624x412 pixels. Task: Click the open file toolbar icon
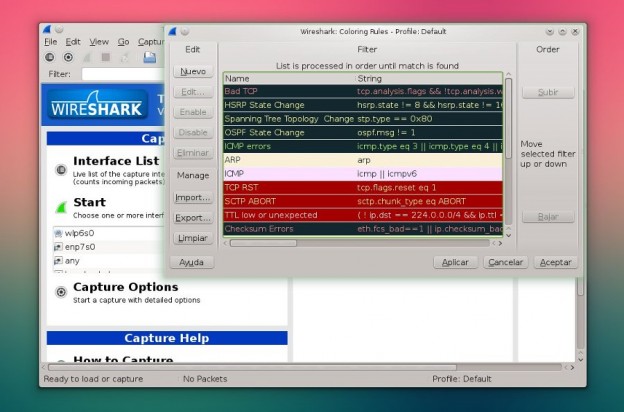click(150, 57)
